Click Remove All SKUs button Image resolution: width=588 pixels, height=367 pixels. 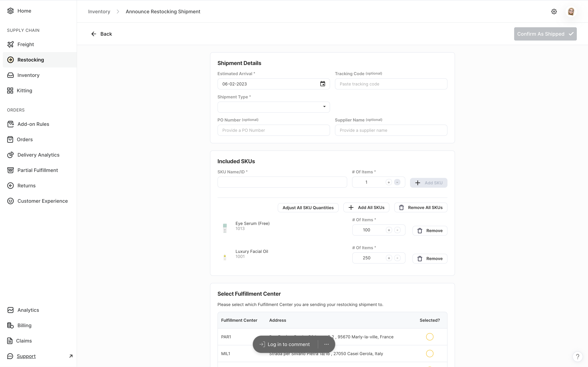(421, 208)
